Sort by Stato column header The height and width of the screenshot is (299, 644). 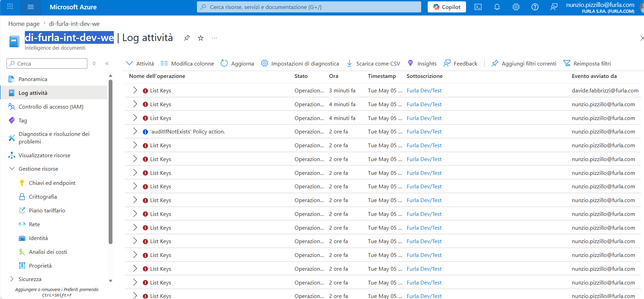pyautogui.click(x=301, y=76)
